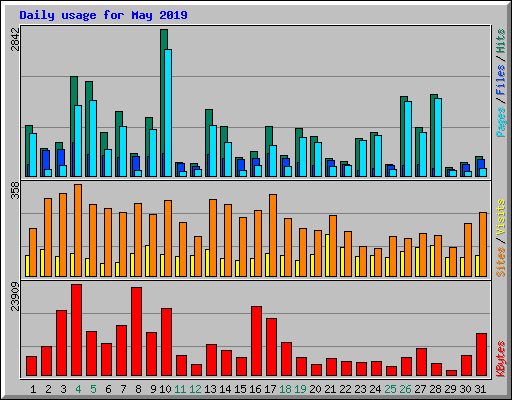Click the red KBytes bar for day 8
512x400 pixels.
pyautogui.click(x=136, y=332)
